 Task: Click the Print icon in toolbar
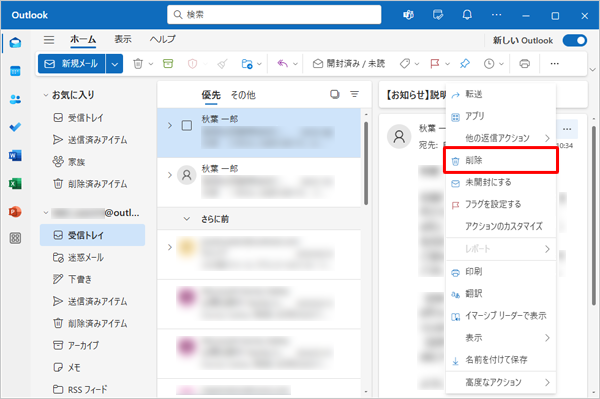coord(525,64)
